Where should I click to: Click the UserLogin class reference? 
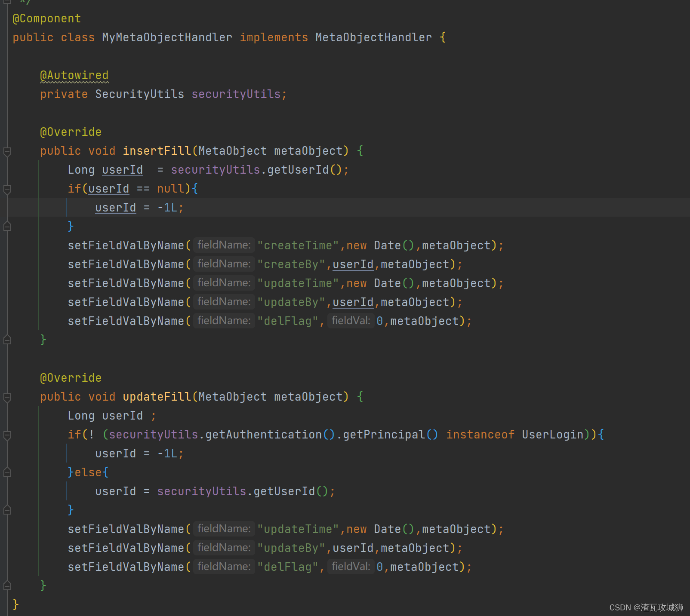coord(552,435)
